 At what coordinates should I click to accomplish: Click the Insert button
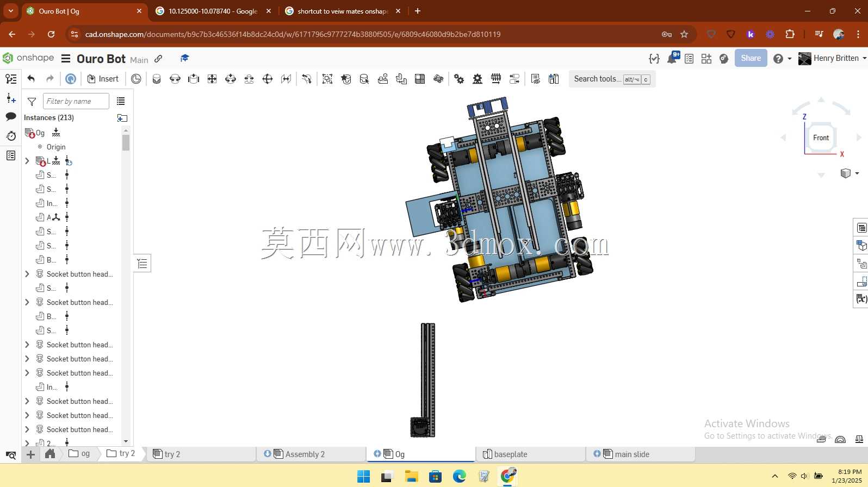click(103, 79)
